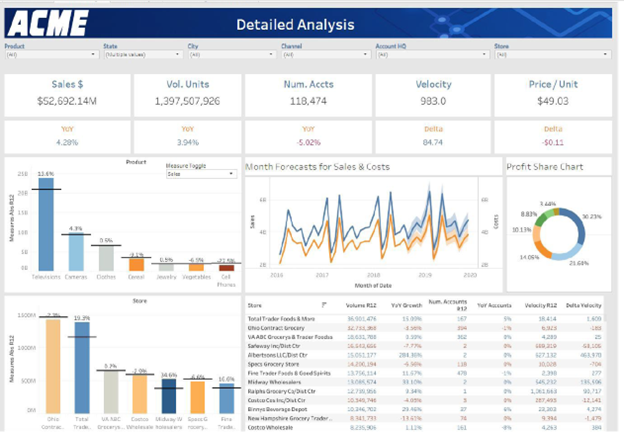The height and width of the screenshot is (436, 624).
Task: Click the YoY Growth column header
Action: (406, 306)
